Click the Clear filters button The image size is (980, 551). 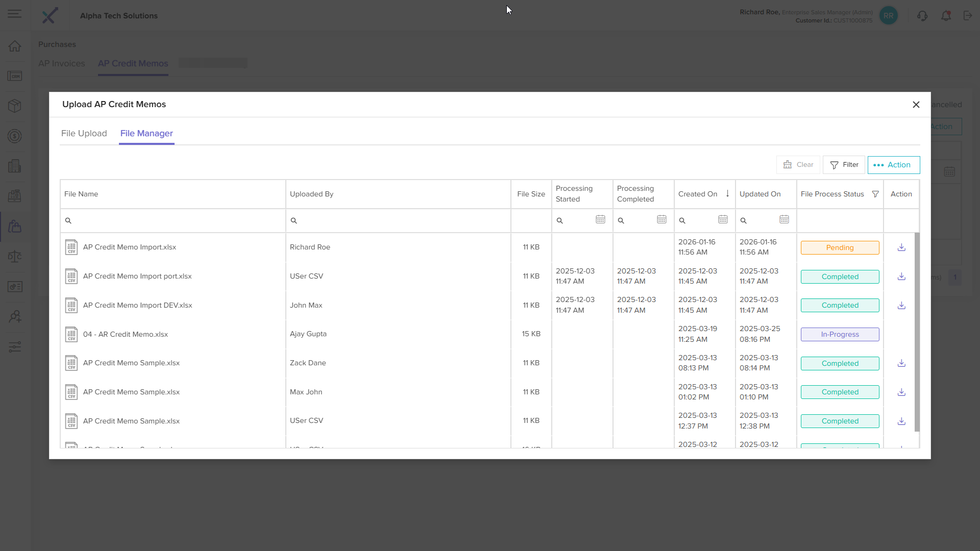click(x=798, y=165)
